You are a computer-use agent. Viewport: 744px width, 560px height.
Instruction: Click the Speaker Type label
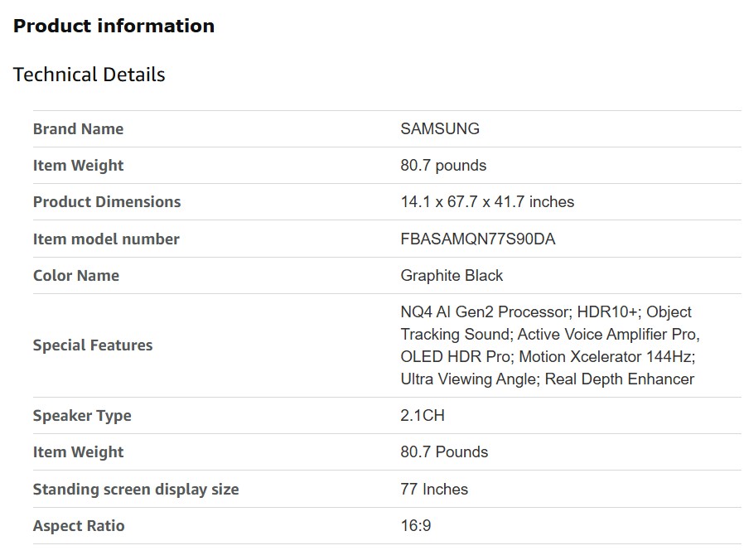pyautogui.click(x=81, y=415)
